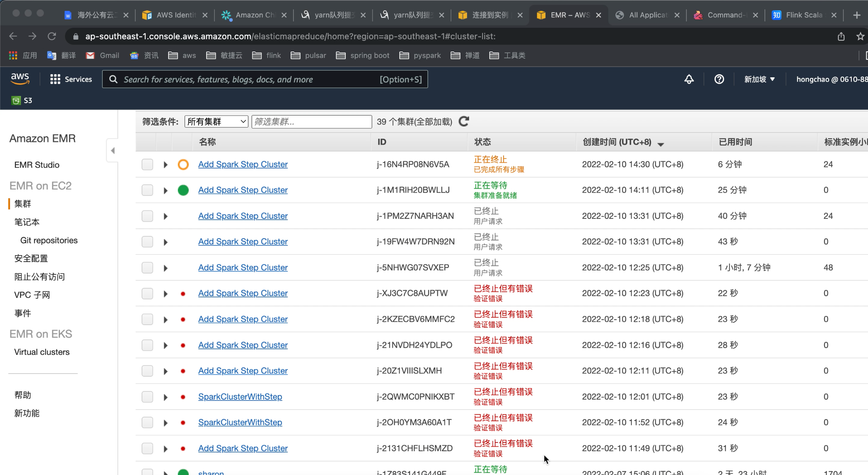Select checkbox for cluster j-XJ3C7C8AUPTW

(148, 293)
